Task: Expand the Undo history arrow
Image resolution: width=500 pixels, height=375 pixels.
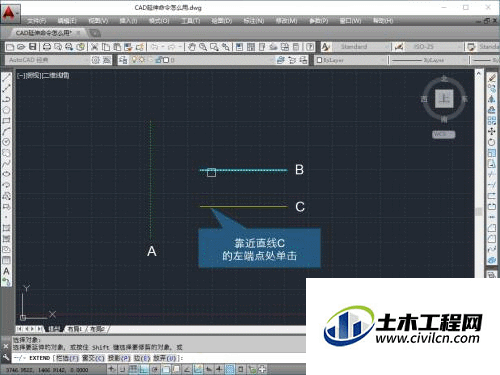Action: click(163, 47)
